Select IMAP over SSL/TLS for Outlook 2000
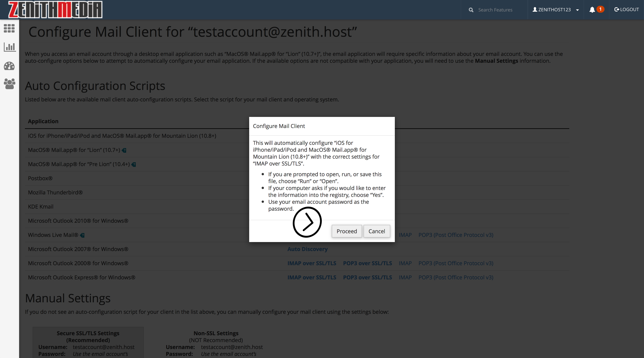The height and width of the screenshot is (358, 644). point(311,263)
